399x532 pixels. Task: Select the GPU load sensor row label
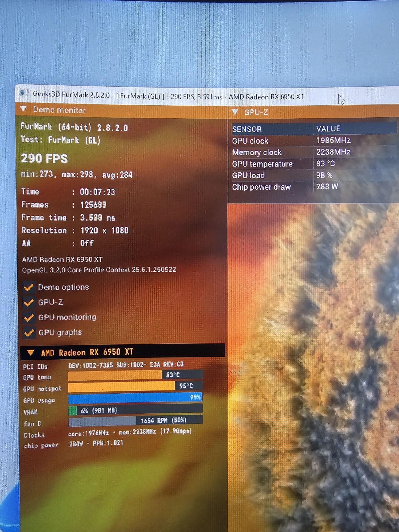[248, 175]
